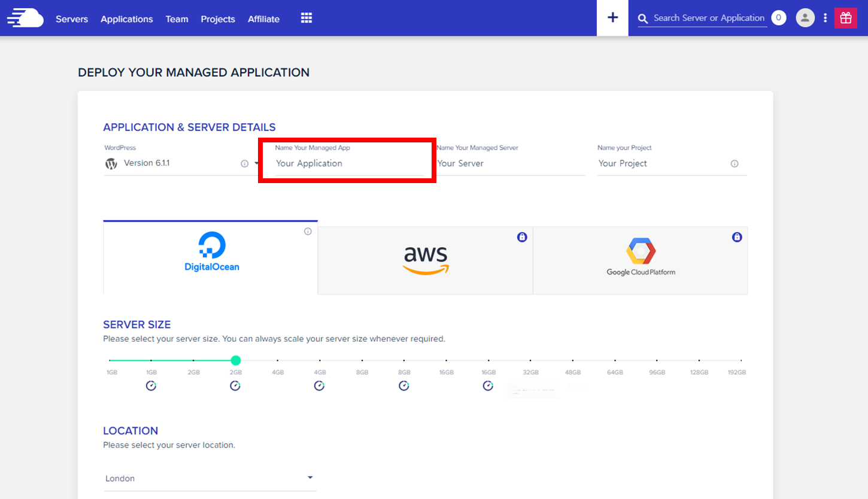Click lock icon on Google Cloud card
The image size is (868, 499).
[737, 238]
